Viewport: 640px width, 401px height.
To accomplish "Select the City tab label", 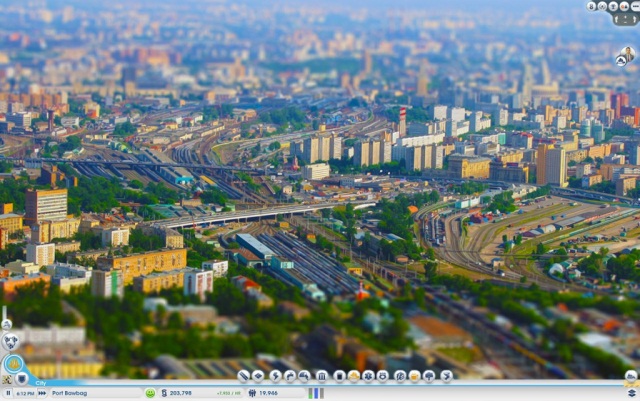I will point(41,383).
